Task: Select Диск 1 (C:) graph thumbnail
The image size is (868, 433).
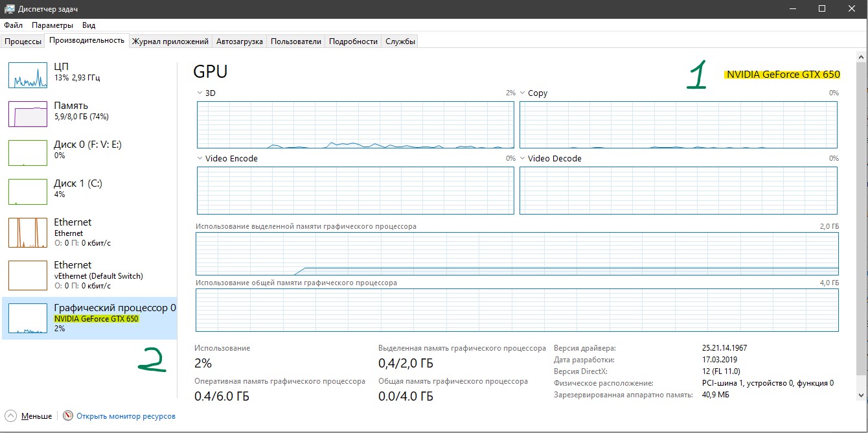Action: [28, 192]
